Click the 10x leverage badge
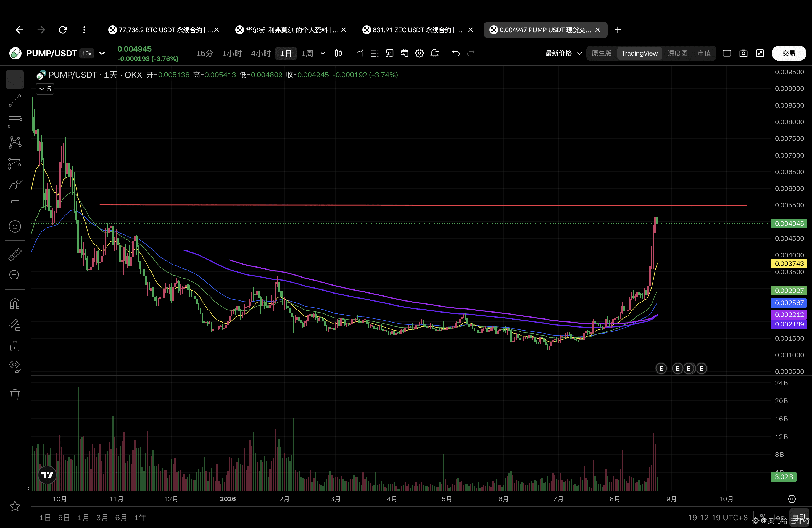This screenshot has width=812, height=528. [87, 53]
